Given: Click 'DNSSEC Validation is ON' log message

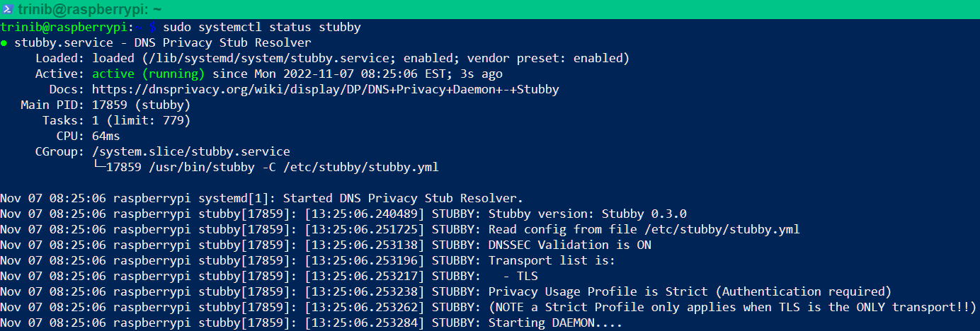Looking at the screenshot, I should pos(569,245).
